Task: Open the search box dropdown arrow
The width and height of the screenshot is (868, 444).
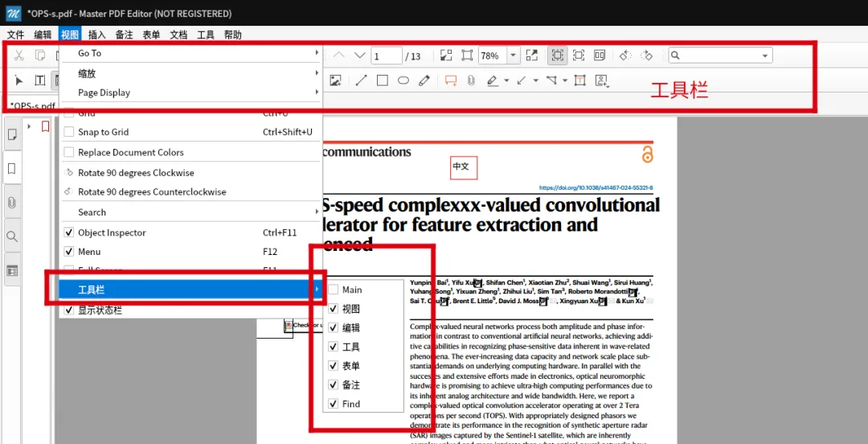Action: (x=765, y=55)
